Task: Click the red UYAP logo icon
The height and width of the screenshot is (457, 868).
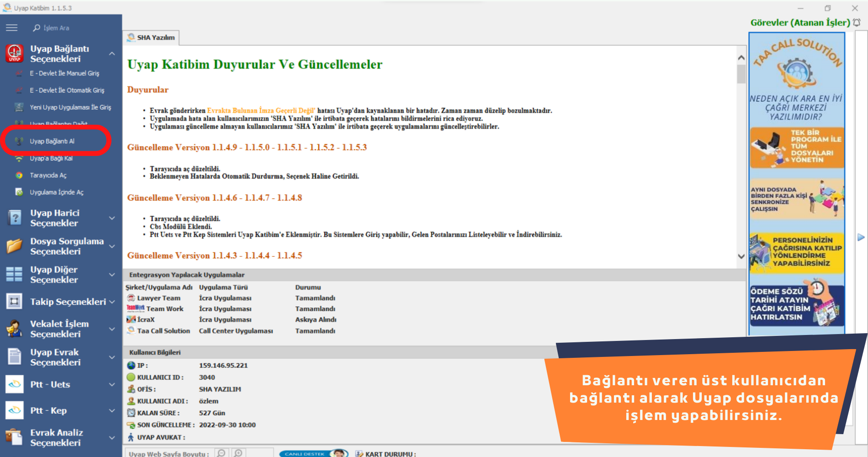Action: tap(15, 53)
